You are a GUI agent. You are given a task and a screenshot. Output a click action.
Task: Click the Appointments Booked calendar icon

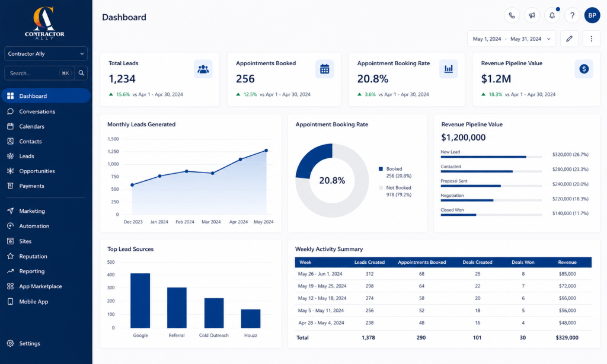(324, 69)
